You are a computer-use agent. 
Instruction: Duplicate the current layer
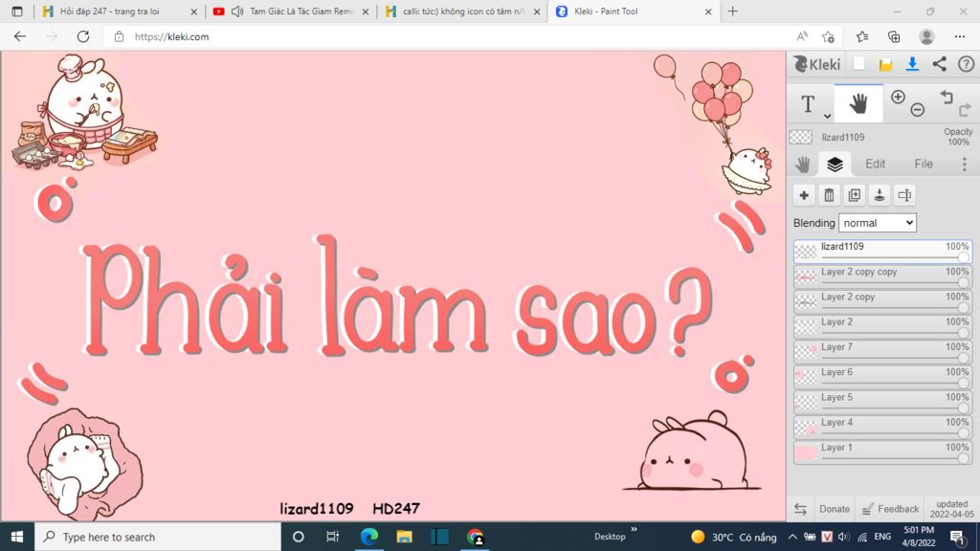pyautogui.click(x=854, y=195)
